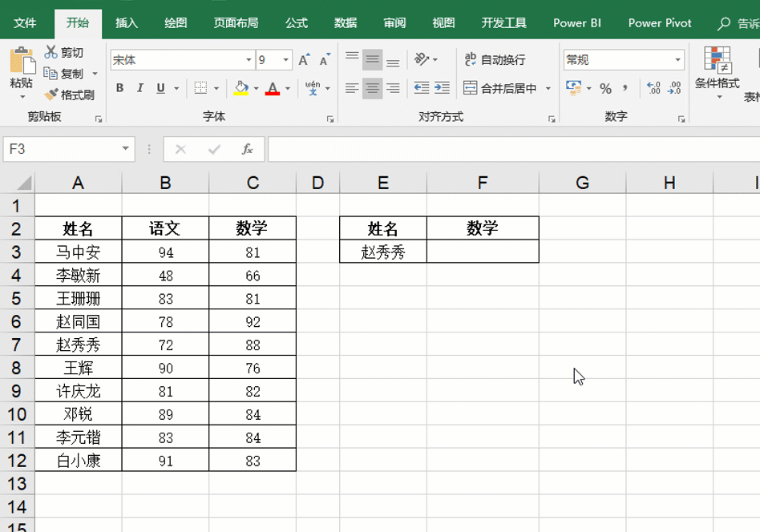Click in the formula bar input
This screenshot has width=760, height=532.
(514, 149)
